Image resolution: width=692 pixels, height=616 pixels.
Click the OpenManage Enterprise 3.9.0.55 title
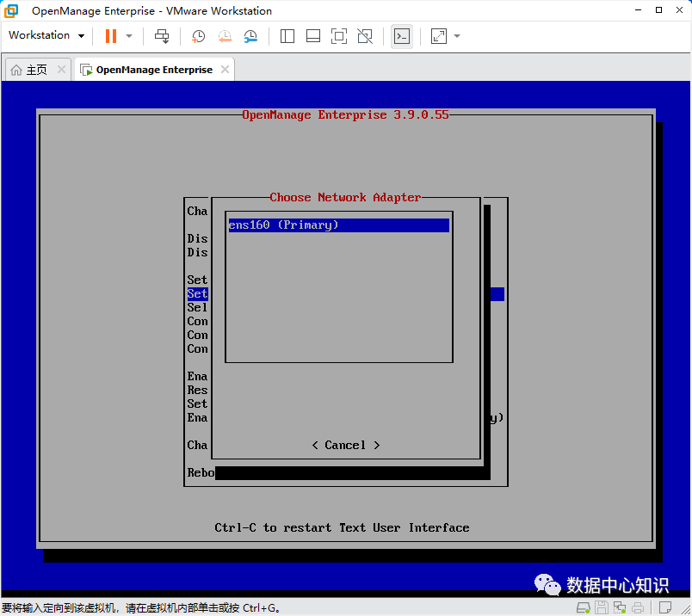tap(345, 115)
